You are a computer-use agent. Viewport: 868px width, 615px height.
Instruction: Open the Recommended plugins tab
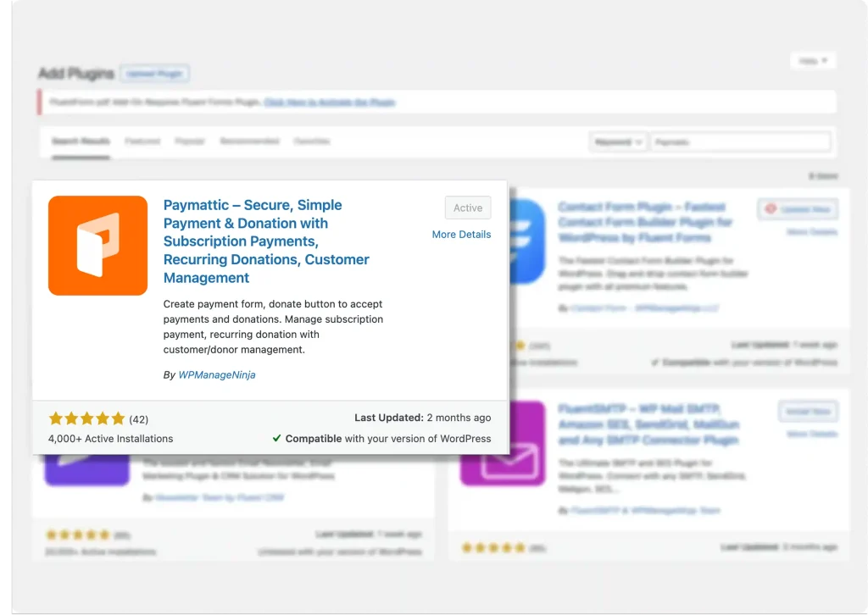pos(249,141)
